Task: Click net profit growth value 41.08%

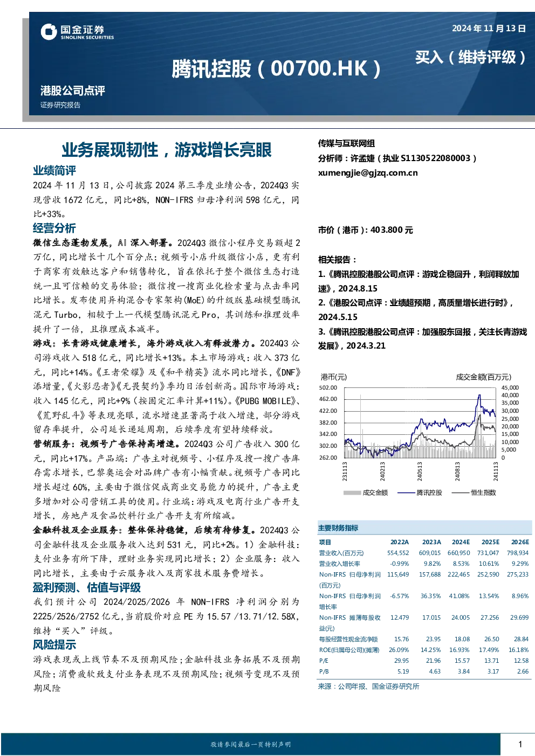Action: [x=459, y=596]
